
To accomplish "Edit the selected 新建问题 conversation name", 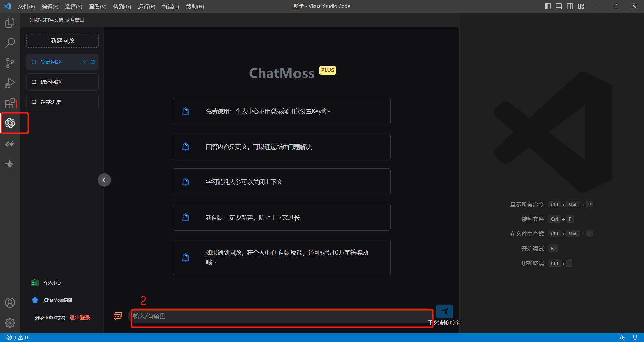I will 85,62.
